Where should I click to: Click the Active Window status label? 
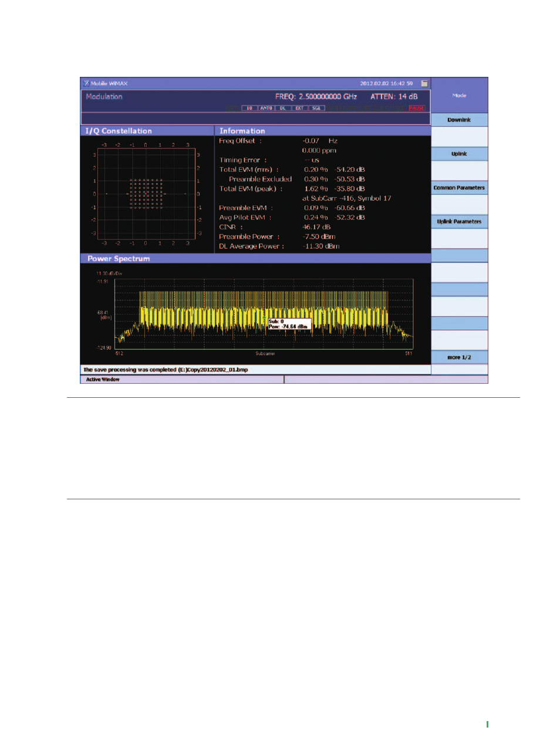coord(103,380)
